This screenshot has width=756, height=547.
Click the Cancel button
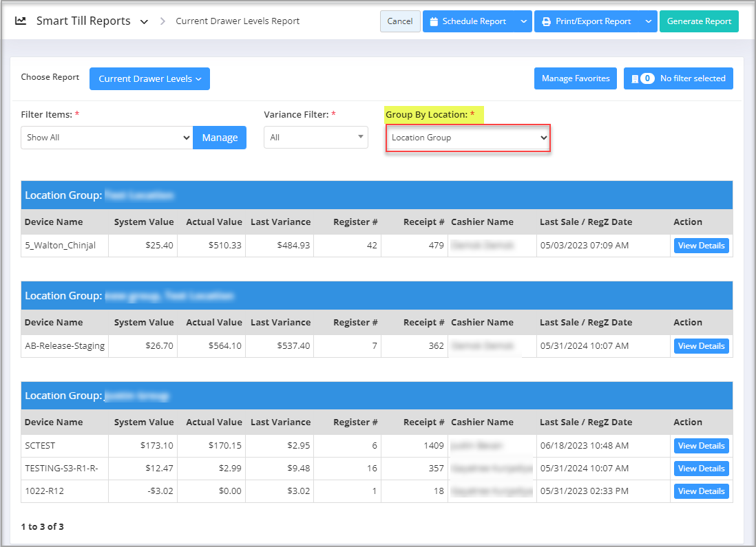(x=400, y=21)
